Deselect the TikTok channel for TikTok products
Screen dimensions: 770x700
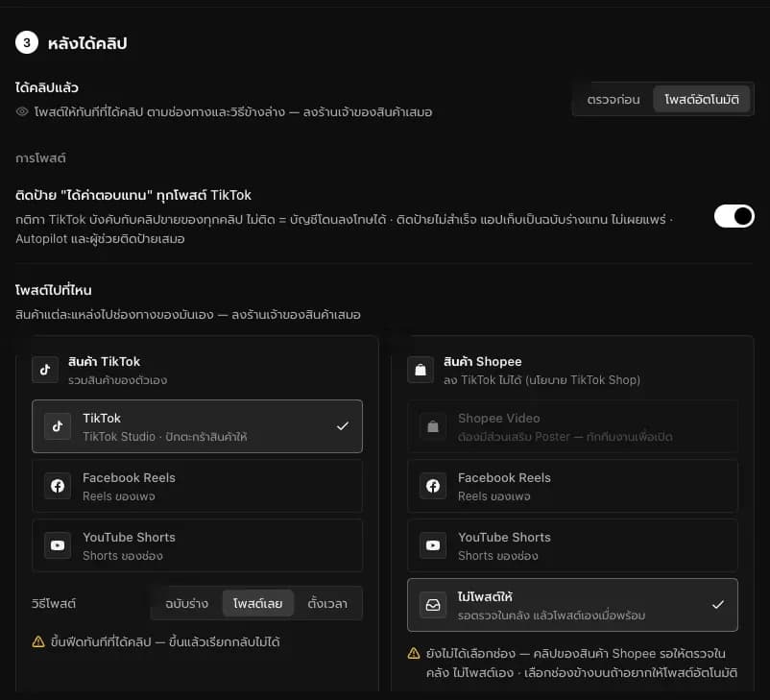pyautogui.click(x=197, y=426)
